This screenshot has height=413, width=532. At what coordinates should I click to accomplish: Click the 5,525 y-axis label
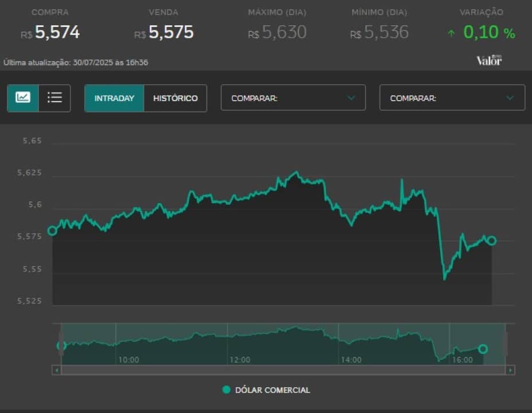(29, 301)
